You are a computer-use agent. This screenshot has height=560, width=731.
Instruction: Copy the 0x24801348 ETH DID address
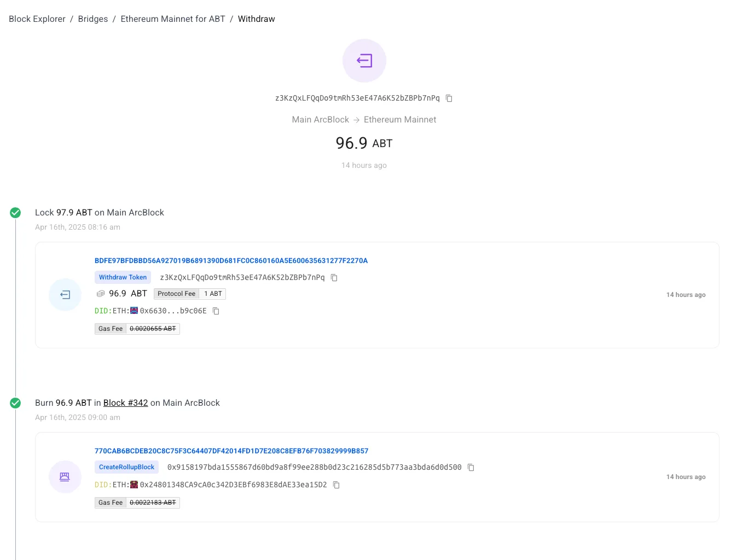tap(337, 485)
